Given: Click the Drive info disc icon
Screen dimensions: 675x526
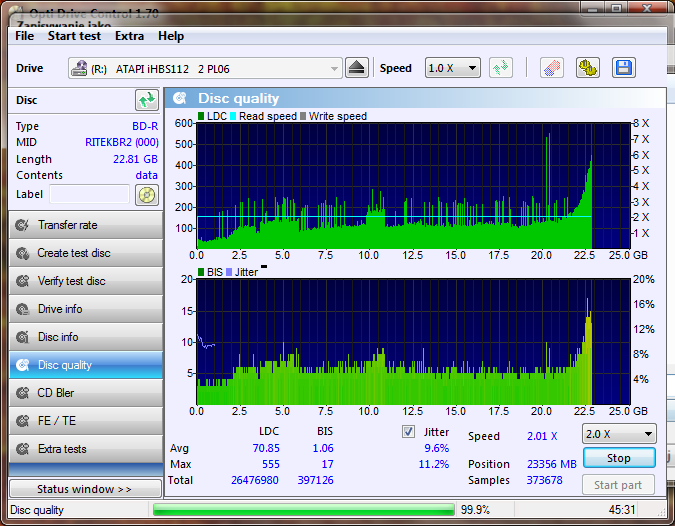Looking at the screenshot, I should [x=22, y=309].
